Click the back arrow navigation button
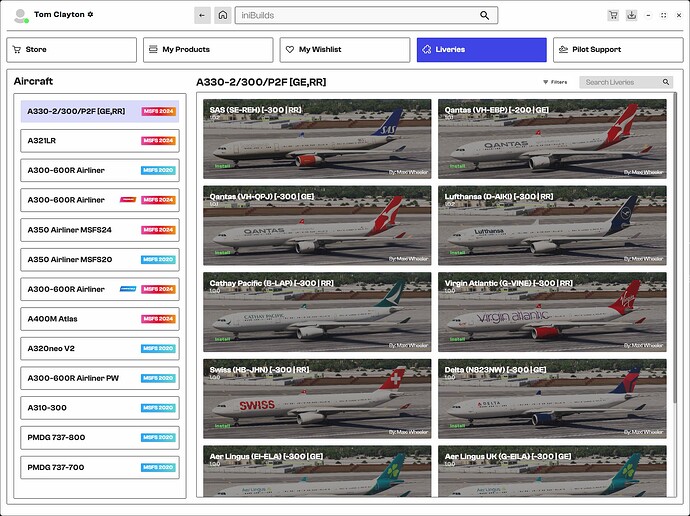 pos(203,15)
